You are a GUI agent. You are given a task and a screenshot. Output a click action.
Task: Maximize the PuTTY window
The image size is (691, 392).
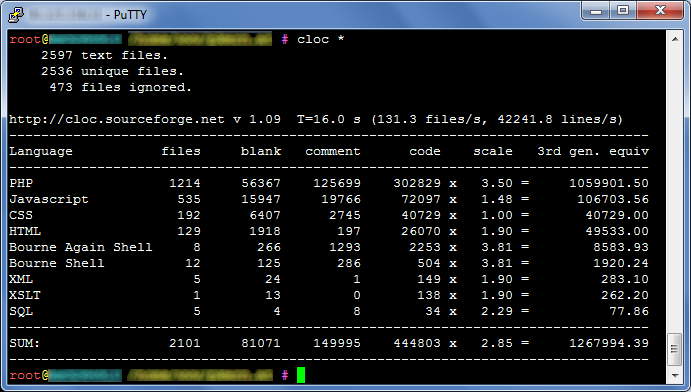click(623, 11)
